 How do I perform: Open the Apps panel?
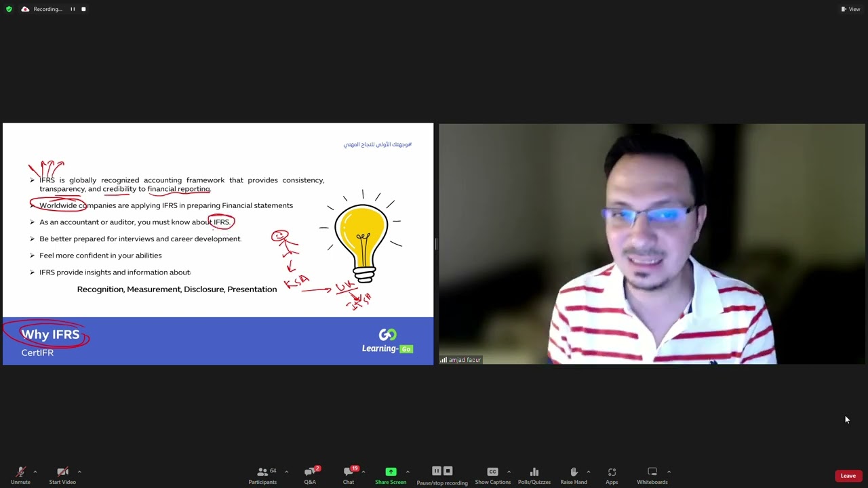612,475
